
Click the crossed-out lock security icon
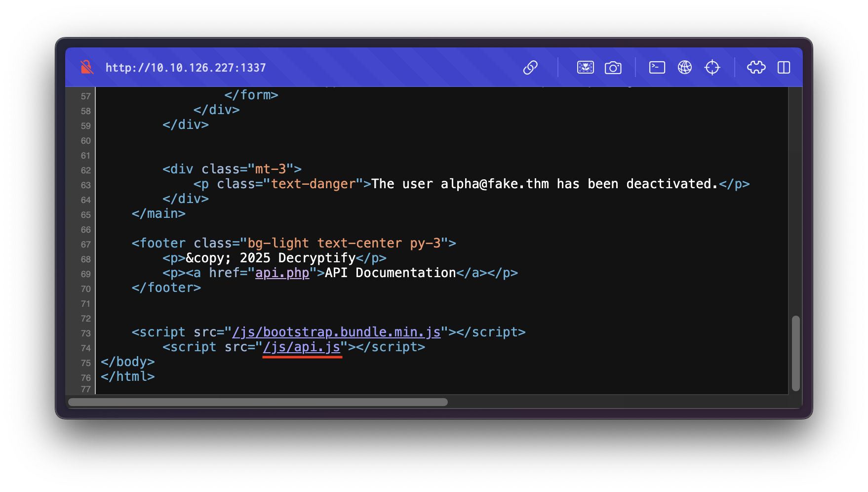tap(87, 67)
